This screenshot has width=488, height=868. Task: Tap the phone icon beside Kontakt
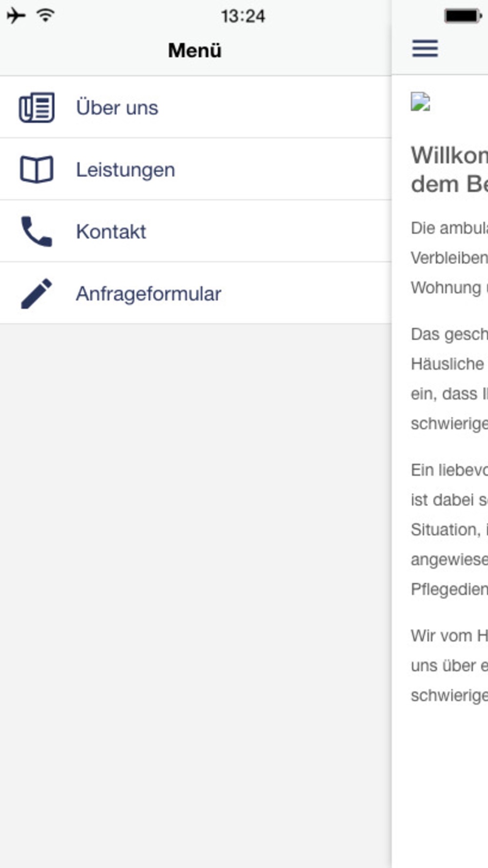[37, 231]
